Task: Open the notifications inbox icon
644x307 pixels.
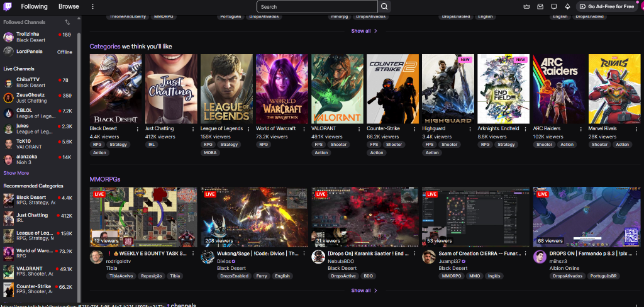Action: click(x=540, y=6)
